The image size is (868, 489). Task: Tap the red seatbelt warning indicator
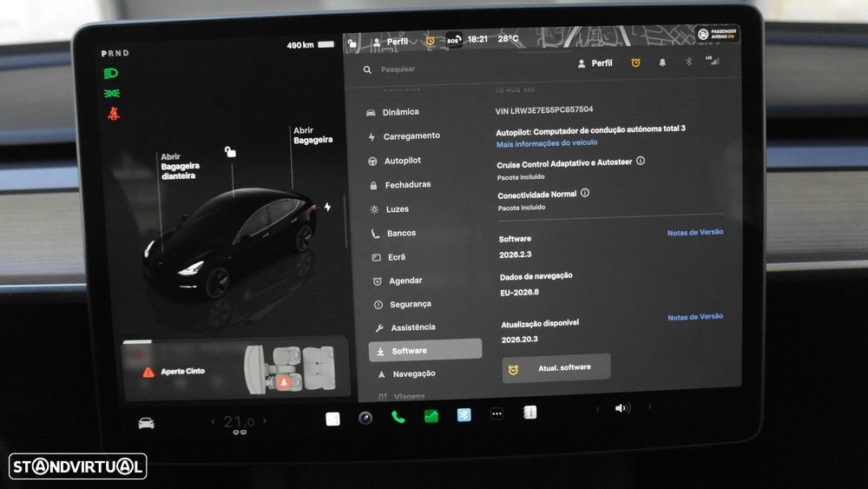[x=114, y=114]
